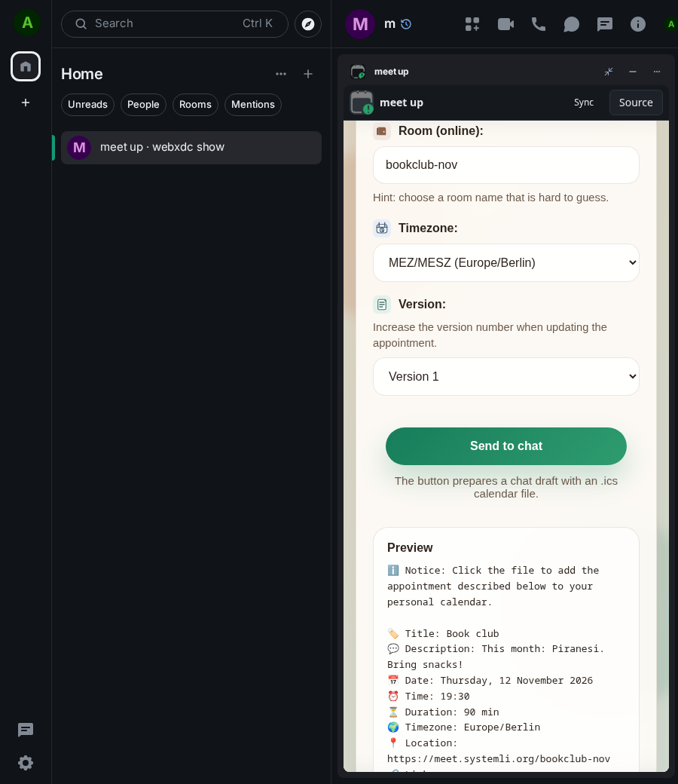Screen dimensions: 678x784
Task: Focus the Search field
Action: coord(174,24)
